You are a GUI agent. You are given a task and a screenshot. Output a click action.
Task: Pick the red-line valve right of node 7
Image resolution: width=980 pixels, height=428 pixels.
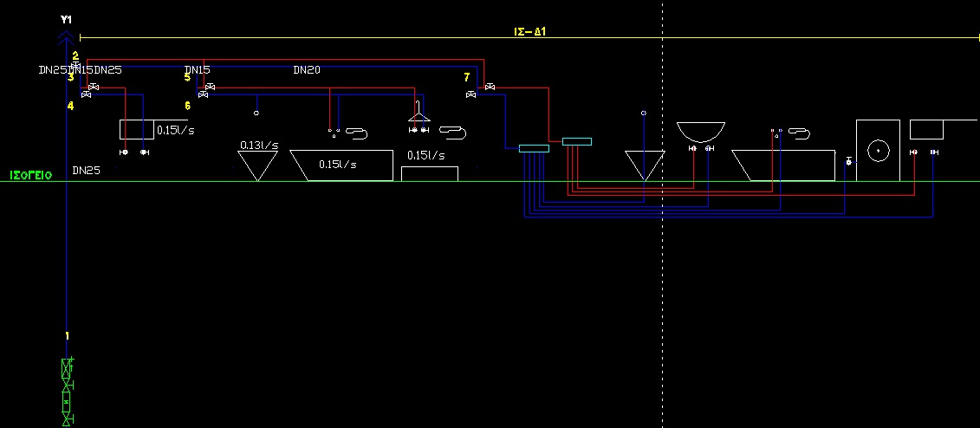(490, 87)
